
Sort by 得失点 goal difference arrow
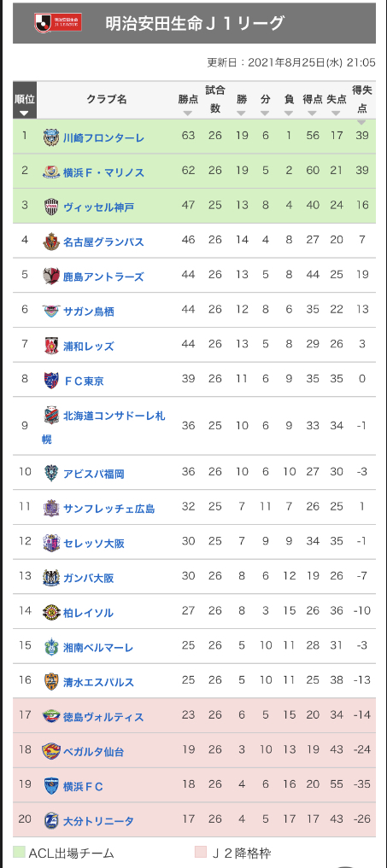tap(361, 122)
